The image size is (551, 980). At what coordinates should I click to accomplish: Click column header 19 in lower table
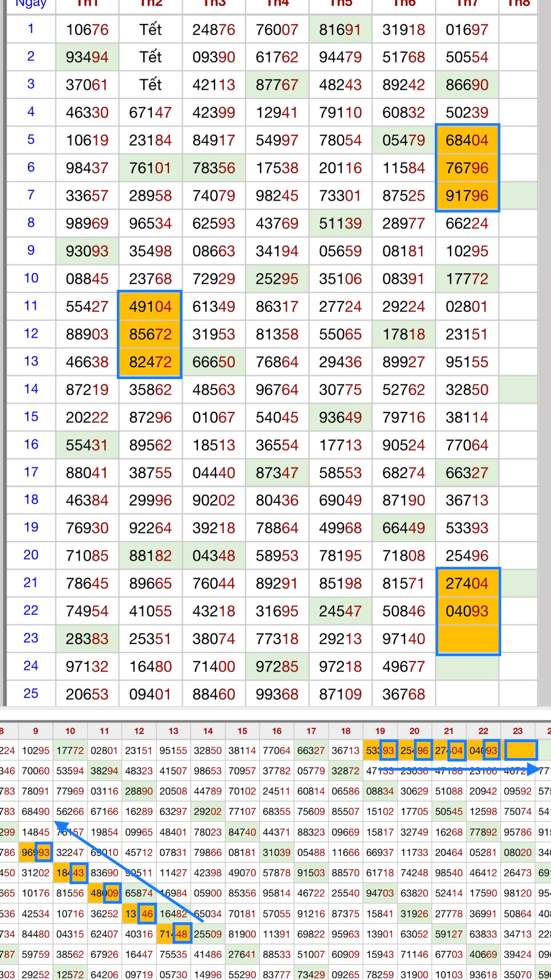(x=380, y=731)
